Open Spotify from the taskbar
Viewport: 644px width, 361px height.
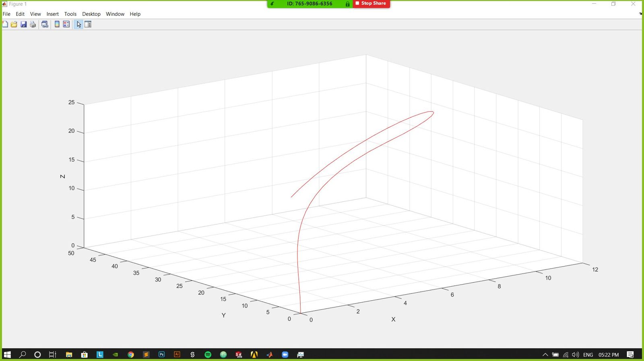(208, 355)
